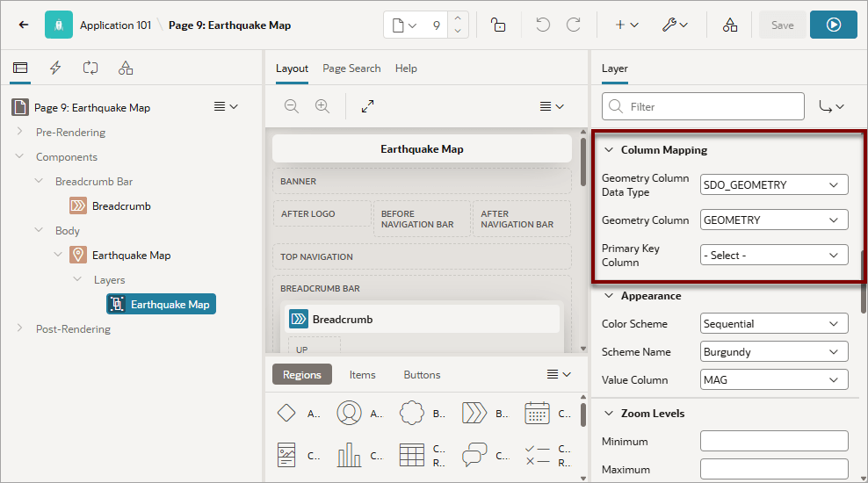This screenshot has width=868, height=483.
Task: Switch to the Processing tab icon
Action: tap(90, 68)
